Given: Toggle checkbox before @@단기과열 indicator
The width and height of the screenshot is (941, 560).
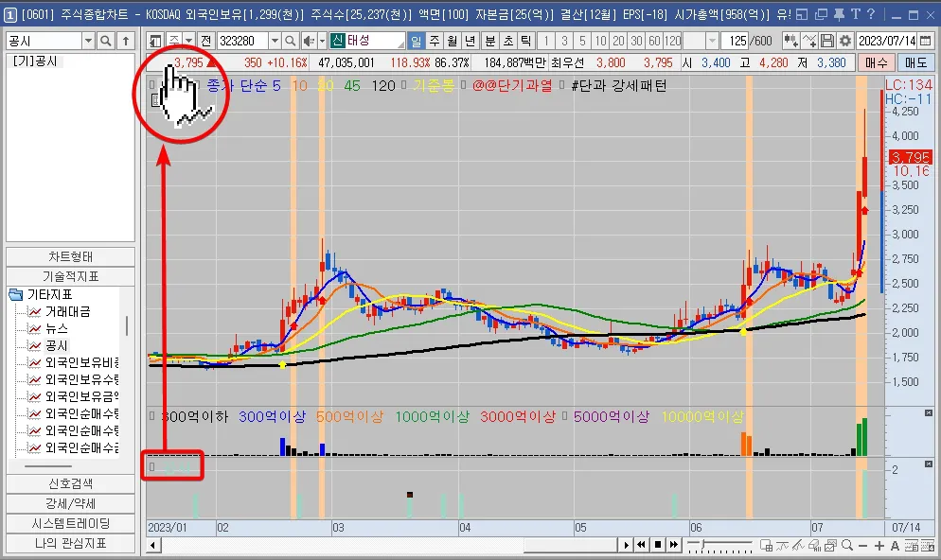Looking at the screenshot, I should (x=463, y=84).
